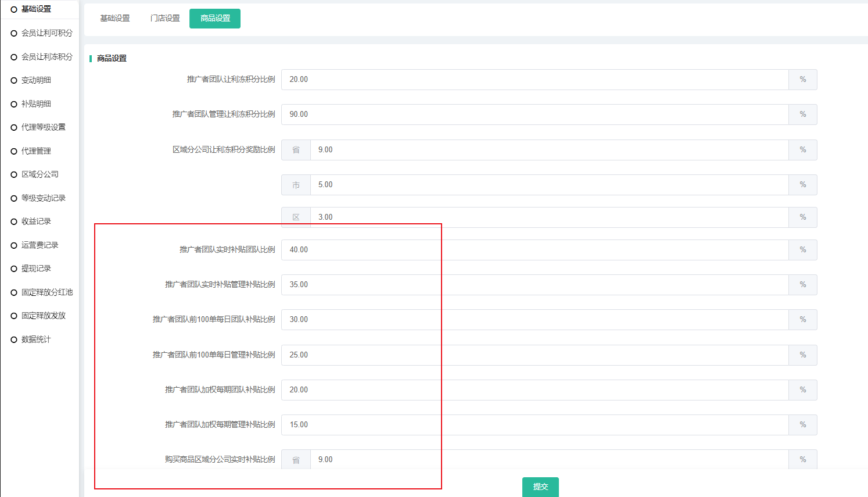This screenshot has width=868, height=497.
Task: Open 收益记录 from the sidebar
Action: coord(36,221)
